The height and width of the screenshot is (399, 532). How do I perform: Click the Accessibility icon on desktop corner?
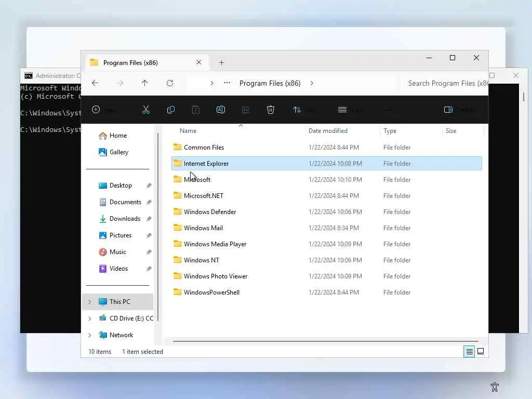[x=495, y=387]
